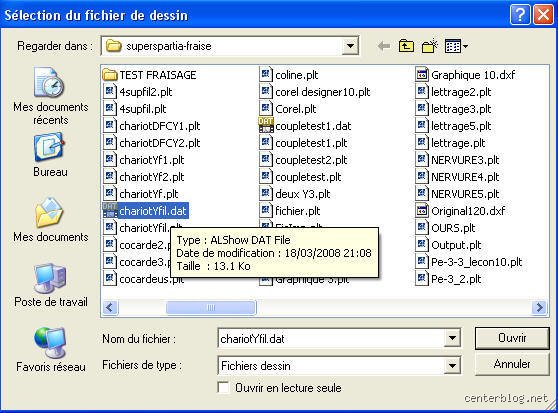The image size is (558, 413).
Task: Click the scrollbar left arrow
Action: (x=110, y=307)
